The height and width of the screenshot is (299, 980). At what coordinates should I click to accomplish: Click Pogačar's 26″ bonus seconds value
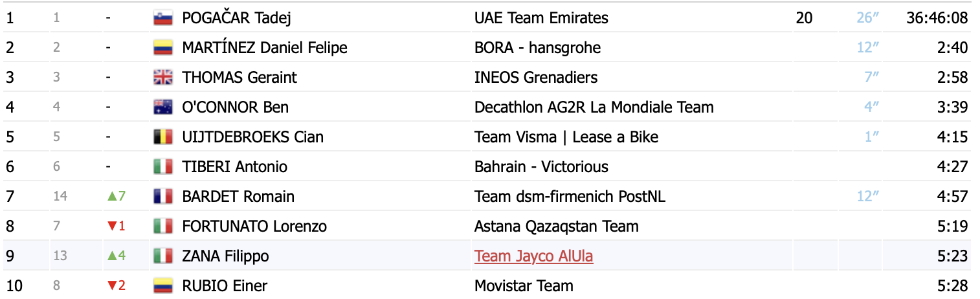tap(867, 18)
